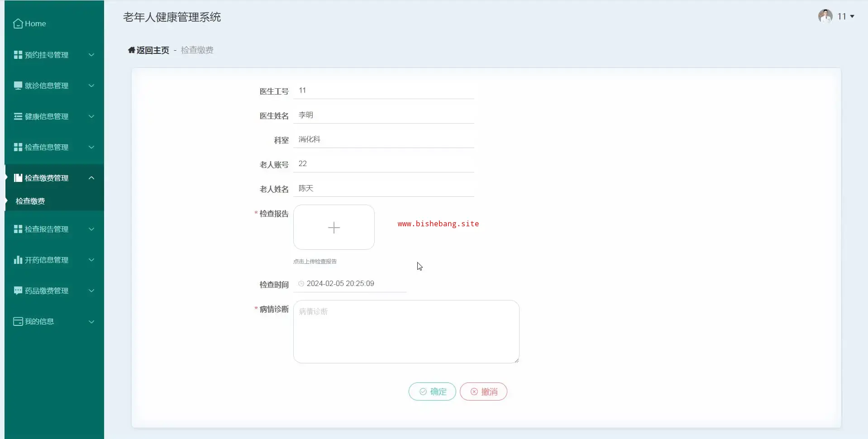Click the 预约挂号管理 grid icon
The width and height of the screenshot is (868, 439).
coord(18,55)
